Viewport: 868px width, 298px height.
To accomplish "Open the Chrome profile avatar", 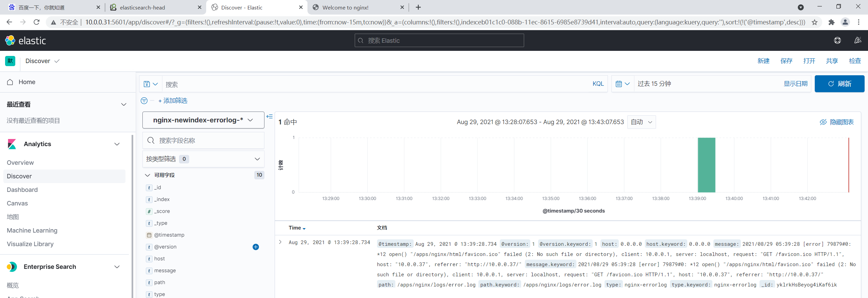I will (x=845, y=22).
